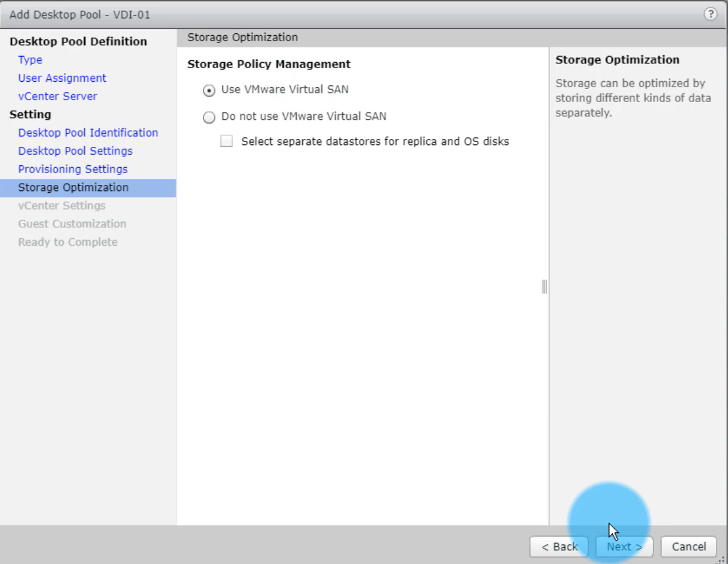Navigate to Desktop Pool Settings

[x=75, y=151]
